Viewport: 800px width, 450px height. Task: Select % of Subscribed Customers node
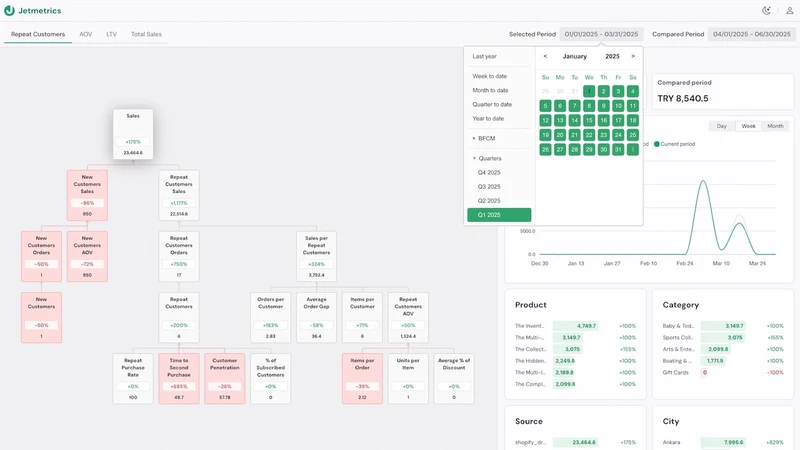(270, 379)
